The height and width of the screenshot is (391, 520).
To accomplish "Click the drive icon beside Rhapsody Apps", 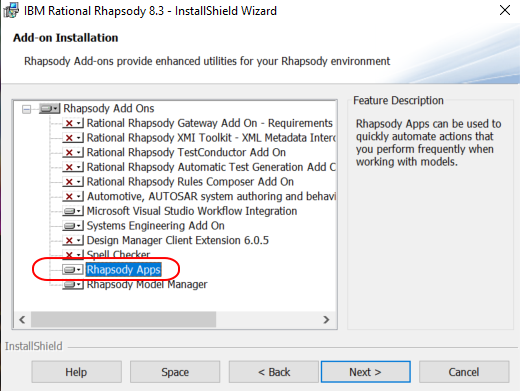I will click(73, 269).
